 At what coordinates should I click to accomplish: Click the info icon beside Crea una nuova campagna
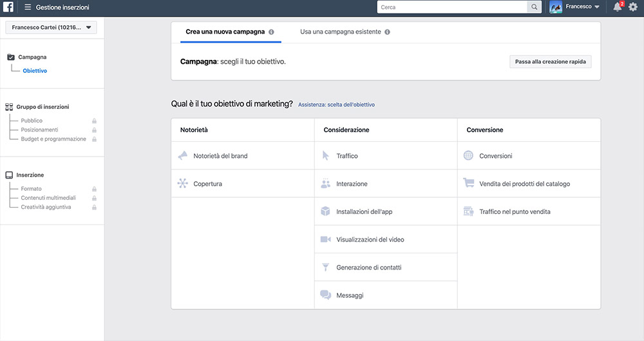[x=272, y=32]
